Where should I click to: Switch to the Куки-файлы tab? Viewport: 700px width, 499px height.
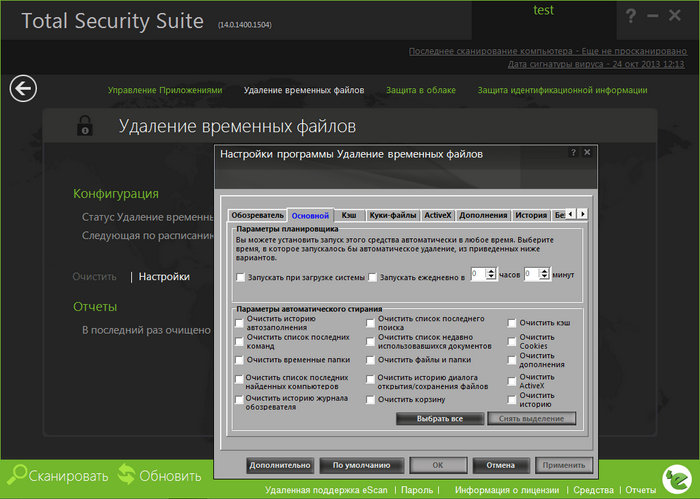pyautogui.click(x=393, y=215)
